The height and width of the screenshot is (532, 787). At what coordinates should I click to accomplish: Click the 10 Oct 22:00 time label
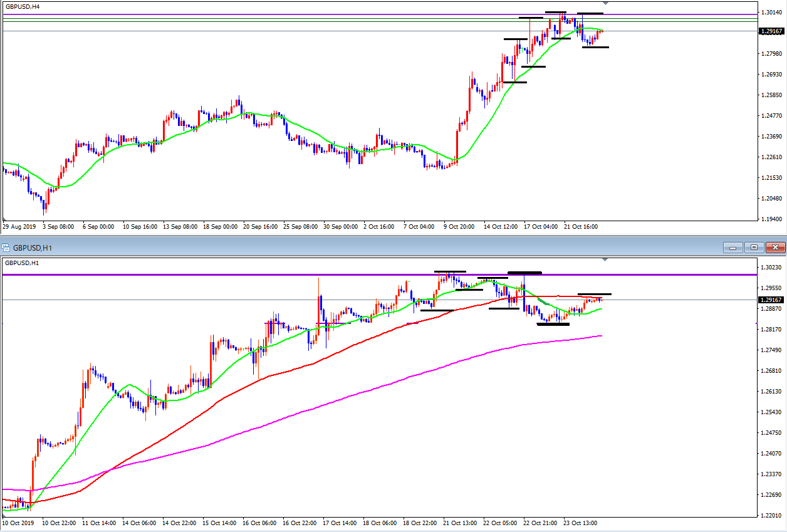point(60,523)
